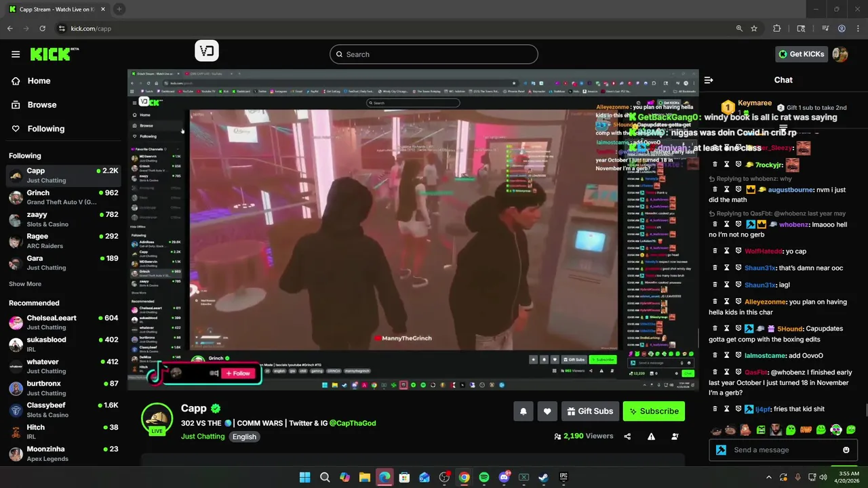
Task: Open Just Chatting category link
Action: pyautogui.click(x=203, y=436)
